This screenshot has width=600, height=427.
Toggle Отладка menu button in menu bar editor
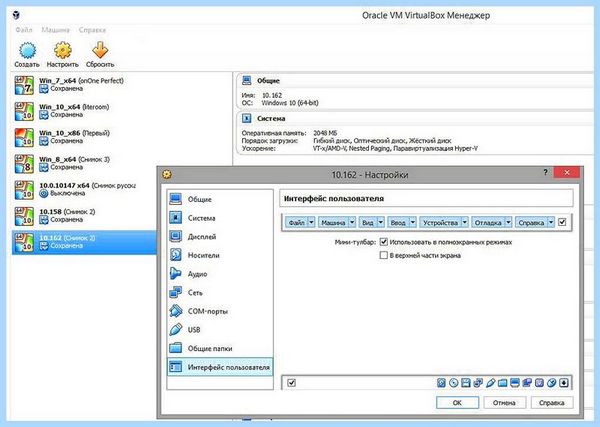tap(488, 222)
